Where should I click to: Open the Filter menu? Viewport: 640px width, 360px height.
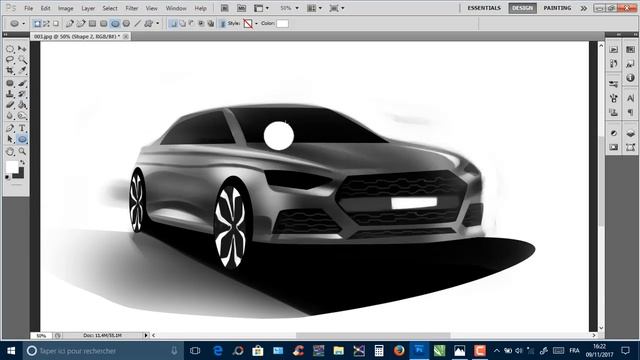pyautogui.click(x=131, y=8)
